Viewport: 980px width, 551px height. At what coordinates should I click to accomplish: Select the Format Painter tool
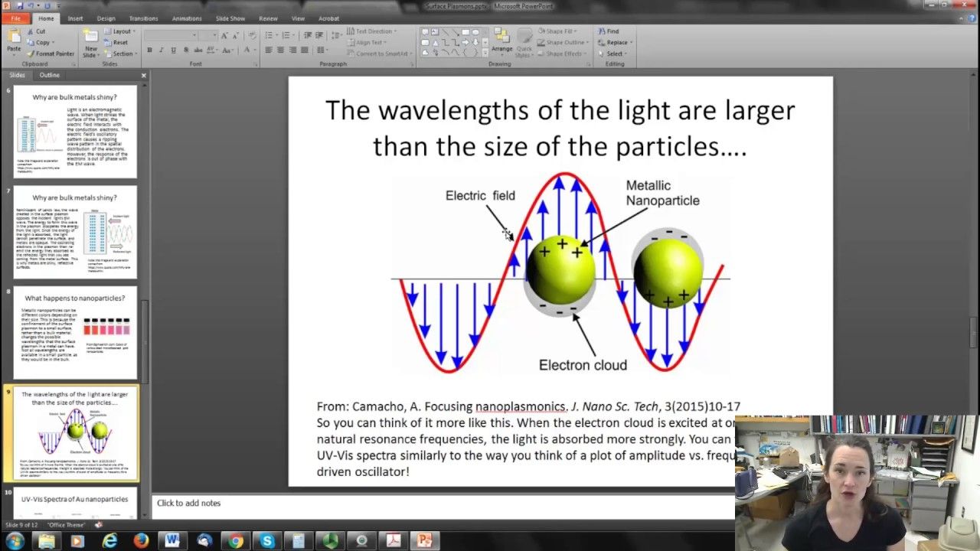tap(51, 54)
